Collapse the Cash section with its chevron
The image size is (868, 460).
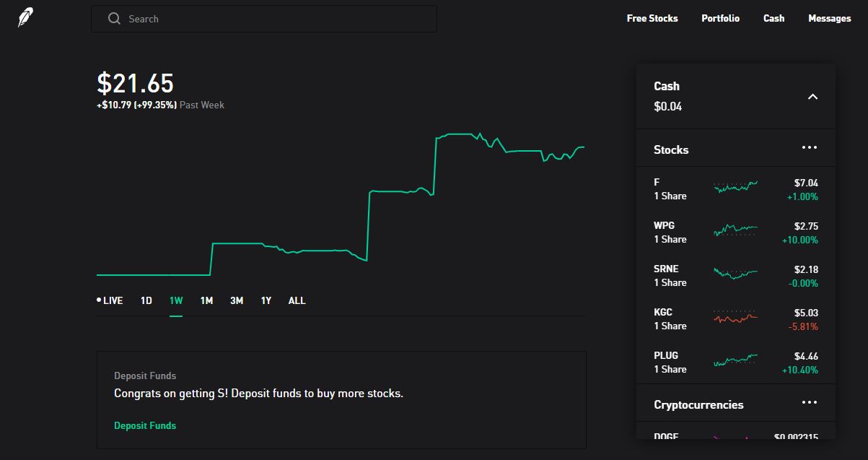813,96
